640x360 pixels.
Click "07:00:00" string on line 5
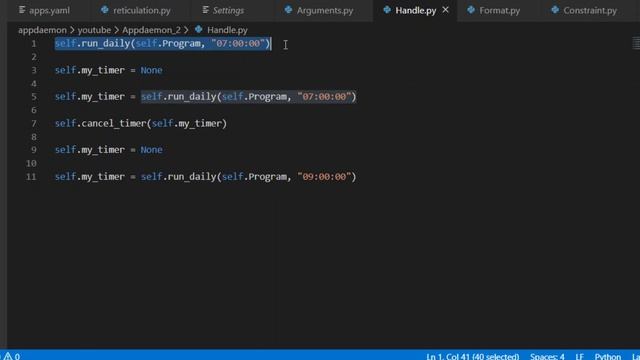click(x=324, y=97)
